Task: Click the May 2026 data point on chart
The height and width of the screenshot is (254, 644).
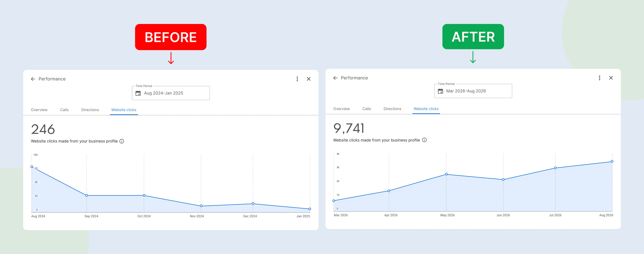Action: pyautogui.click(x=447, y=174)
